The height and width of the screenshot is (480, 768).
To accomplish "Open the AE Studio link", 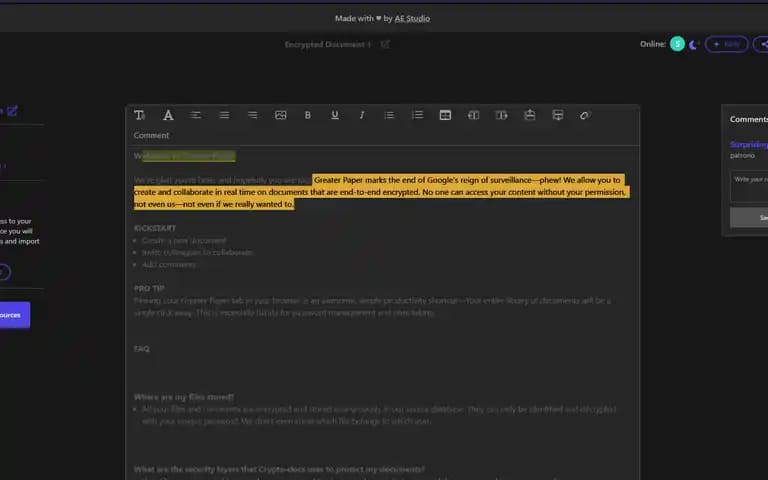I will [412, 18].
